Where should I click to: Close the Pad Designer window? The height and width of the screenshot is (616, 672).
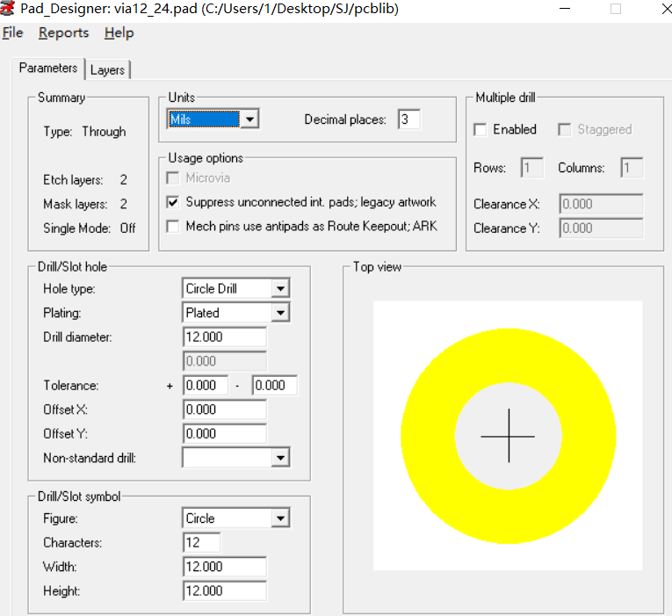coord(666,9)
